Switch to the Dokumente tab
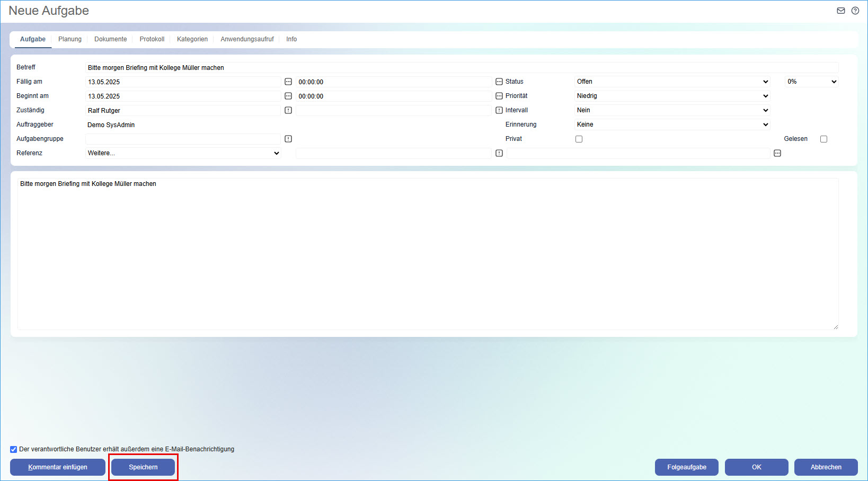This screenshot has height=481, width=868. pyautogui.click(x=111, y=39)
